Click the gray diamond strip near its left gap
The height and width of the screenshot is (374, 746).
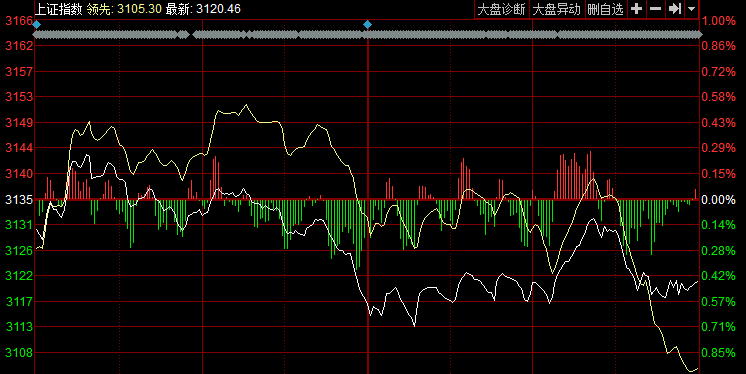(x=184, y=34)
